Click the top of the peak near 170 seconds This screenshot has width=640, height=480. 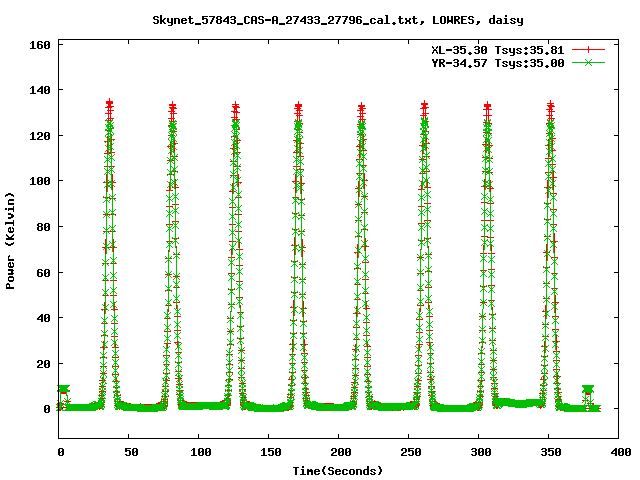coord(298,106)
